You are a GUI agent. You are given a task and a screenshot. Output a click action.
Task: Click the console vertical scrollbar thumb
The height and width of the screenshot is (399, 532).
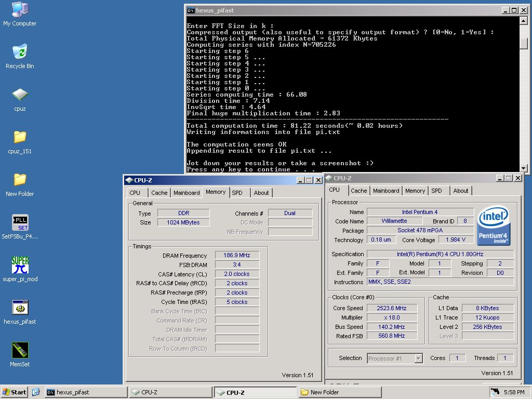click(524, 44)
